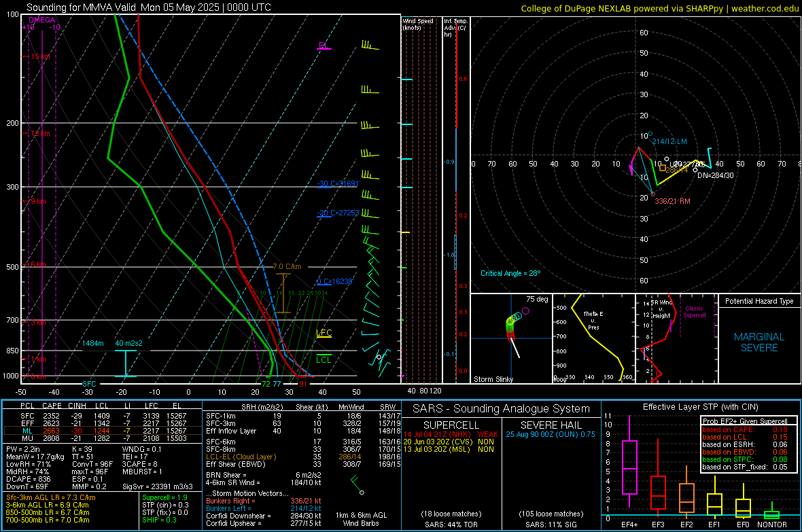802x532 pixels.
Task: Click the Wind Speed (knots) panel header
Action: coord(417,24)
